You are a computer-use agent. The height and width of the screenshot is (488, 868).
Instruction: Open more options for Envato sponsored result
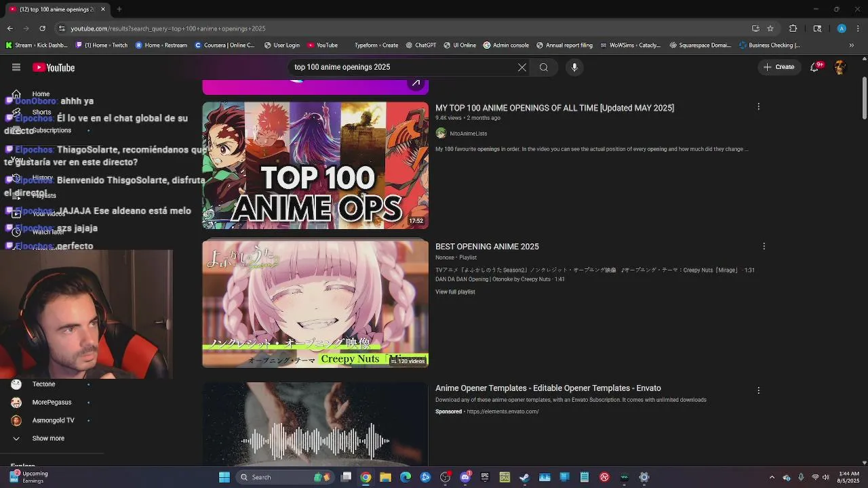(x=758, y=390)
